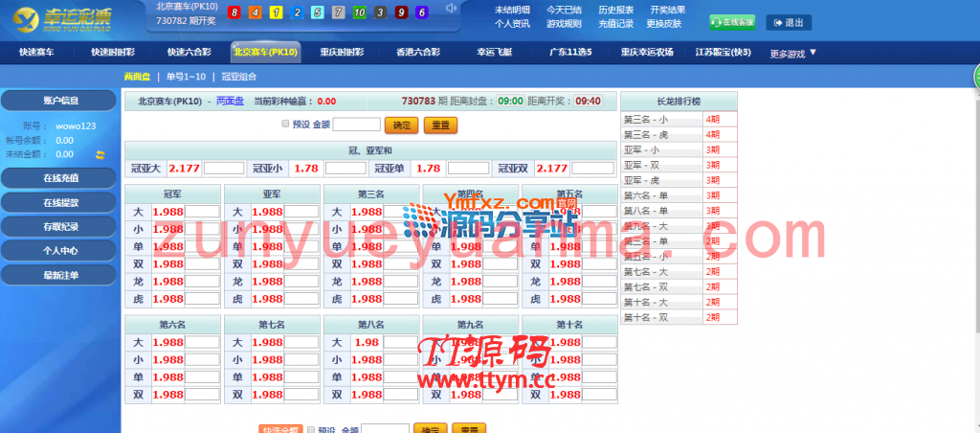Focus the 冠亚小 bet input field
Viewport: 980px width, 433px height.
click(x=345, y=168)
